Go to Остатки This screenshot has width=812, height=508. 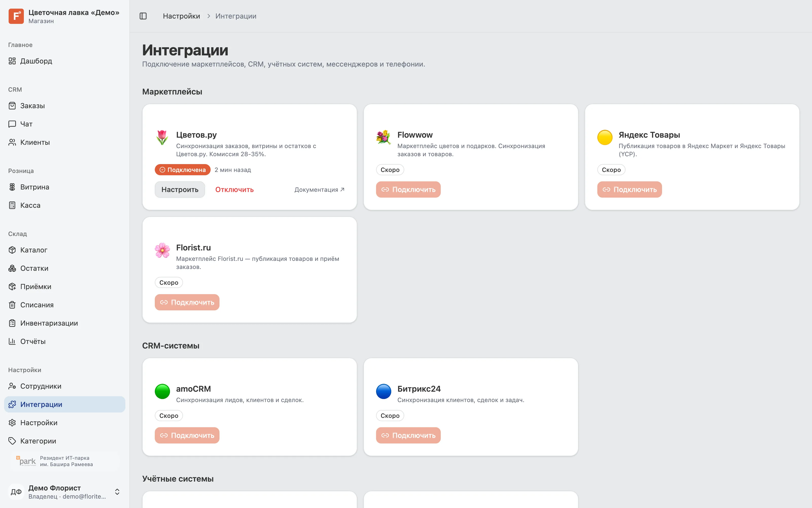[x=64, y=268]
